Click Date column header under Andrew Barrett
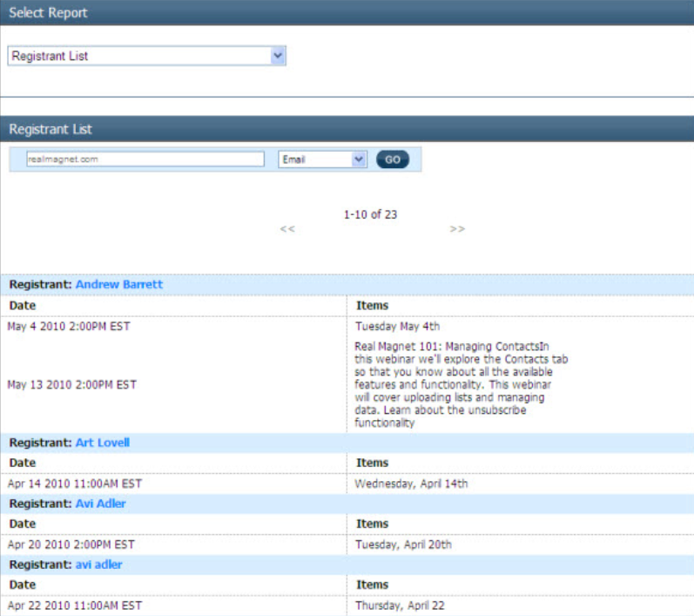Viewport: 694px width, 616px height. (23, 306)
